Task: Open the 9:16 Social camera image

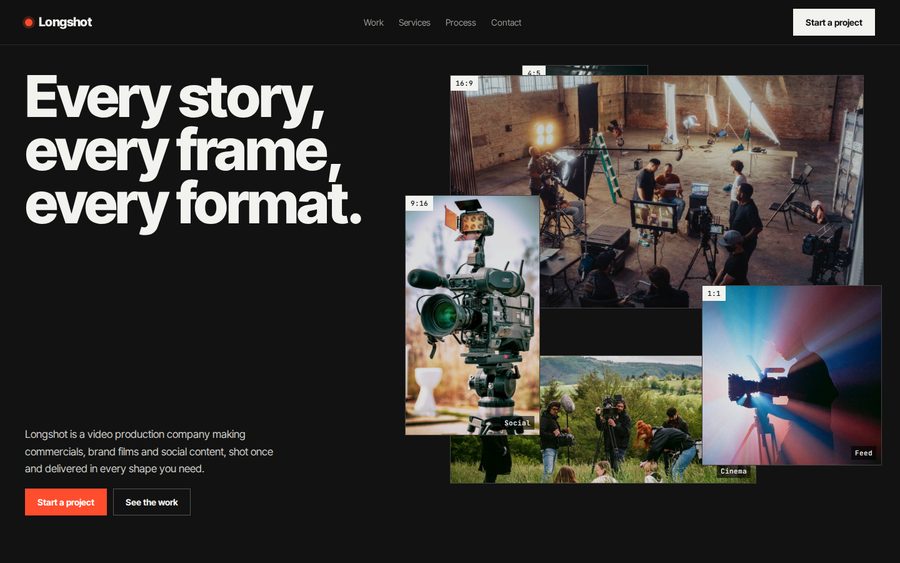Action: pyautogui.click(x=472, y=315)
